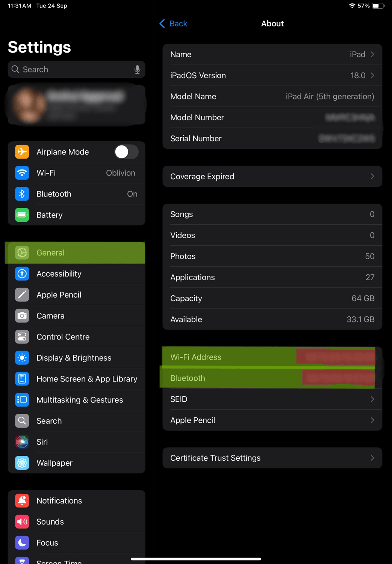
Task: Tap the Wallpaper flower icon
Action: [x=22, y=463]
